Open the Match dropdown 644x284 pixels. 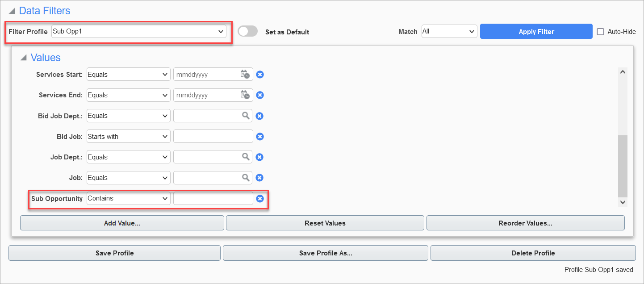(449, 31)
